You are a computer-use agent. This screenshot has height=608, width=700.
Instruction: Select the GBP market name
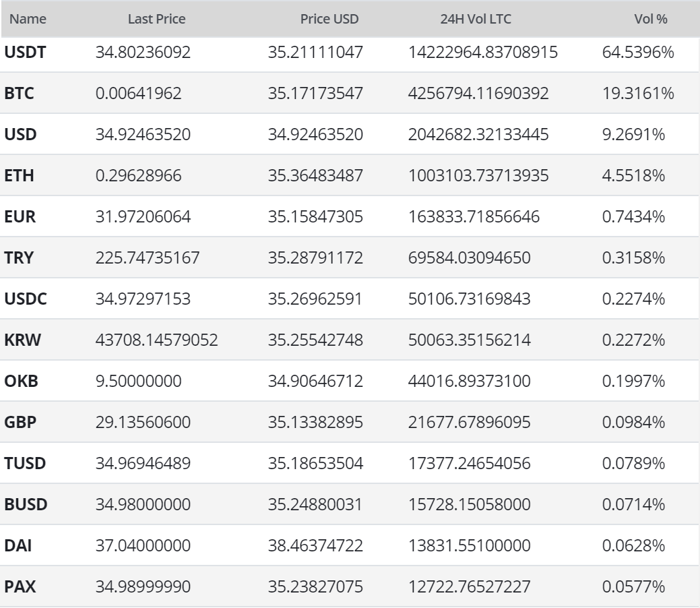click(x=20, y=422)
